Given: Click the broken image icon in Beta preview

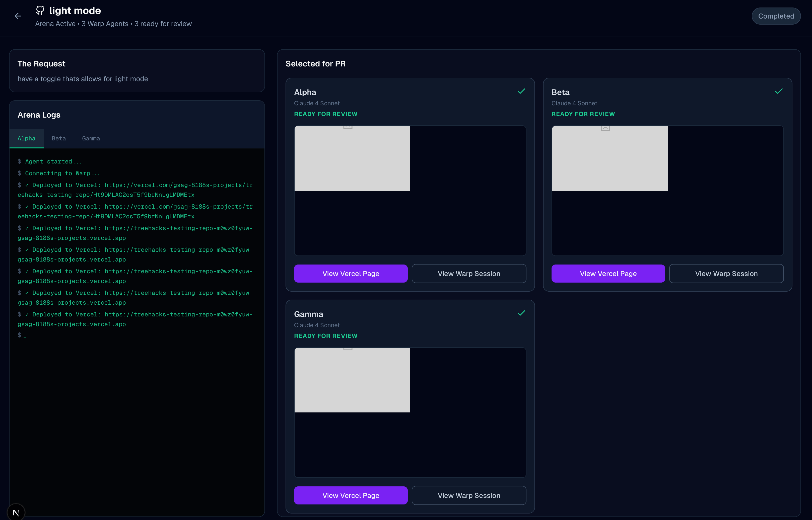Looking at the screenshot, I should click(605, 128).
